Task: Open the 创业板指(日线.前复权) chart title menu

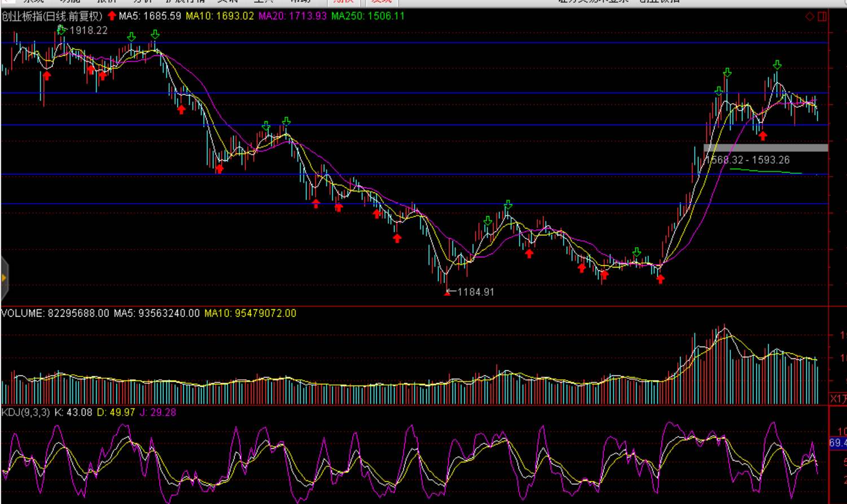Action: pyautogui.click(x=52, y=16)
